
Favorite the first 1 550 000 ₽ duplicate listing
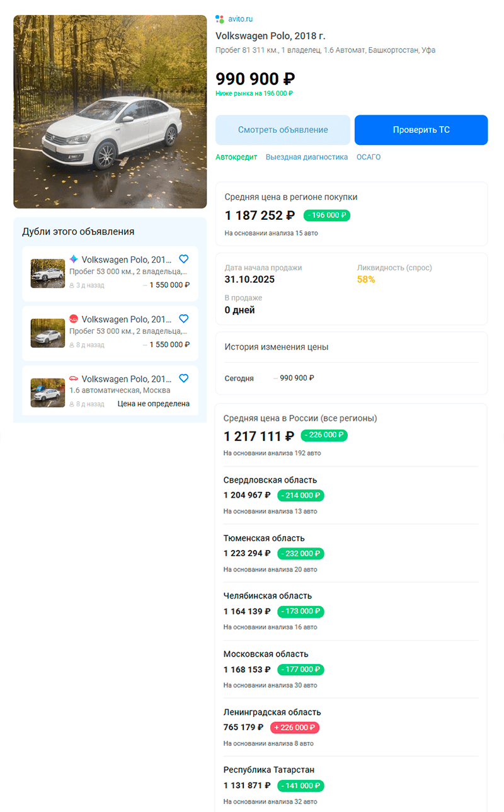pos(183,258)
